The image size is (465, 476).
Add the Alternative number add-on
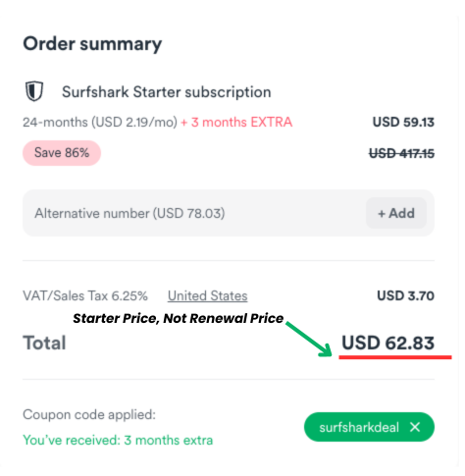(x=396, y=213)
